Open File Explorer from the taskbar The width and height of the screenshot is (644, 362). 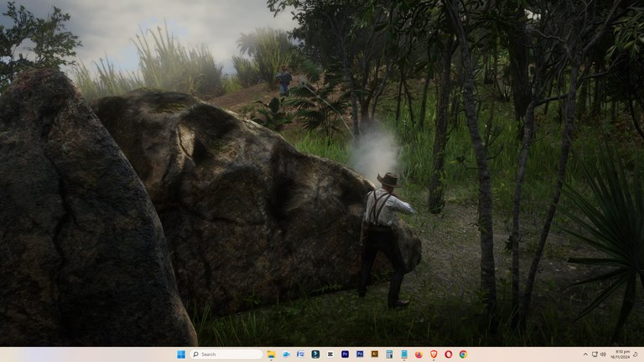271,354
